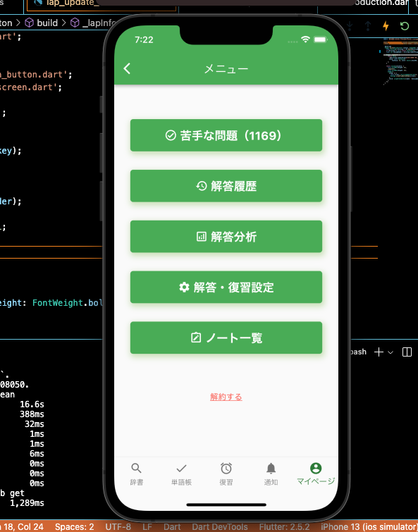Click Dart language mode in status bar
This screenshot has height=532, width=418.
[172, 527]
